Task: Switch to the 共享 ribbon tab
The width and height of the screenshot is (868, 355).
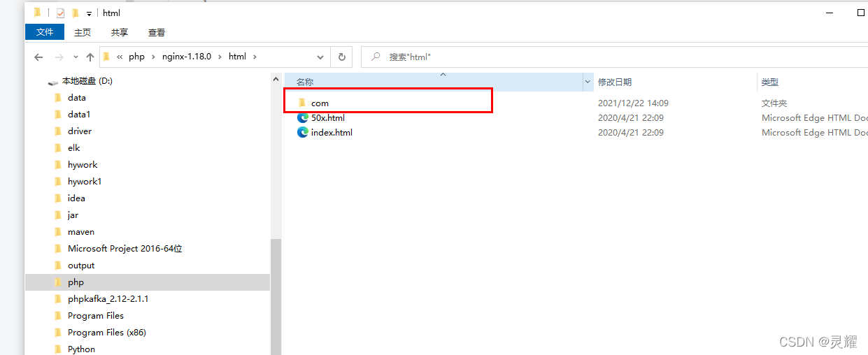Action: point(120,32)
